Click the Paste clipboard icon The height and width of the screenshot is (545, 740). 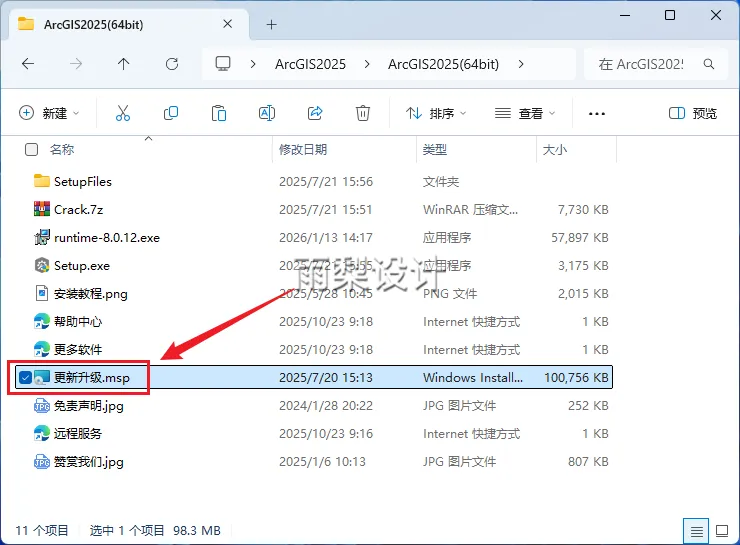point(219,113)
